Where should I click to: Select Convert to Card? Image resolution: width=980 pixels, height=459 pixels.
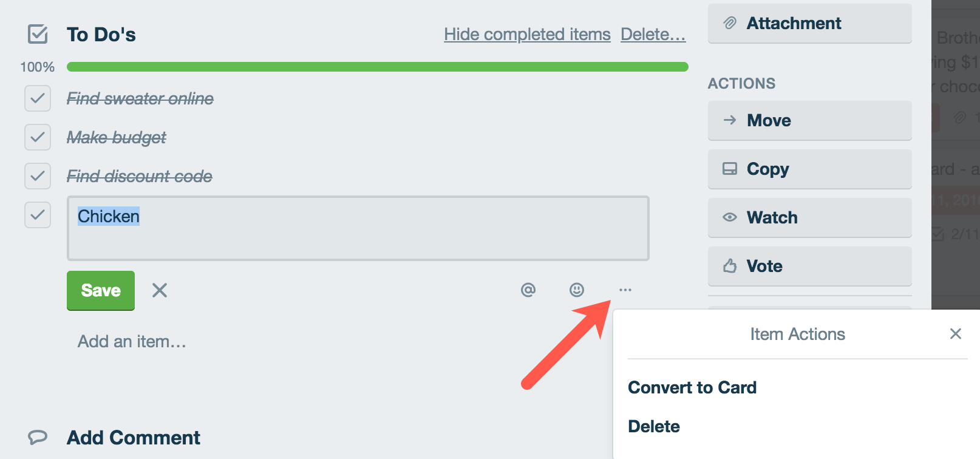click(x=693, y=387)
